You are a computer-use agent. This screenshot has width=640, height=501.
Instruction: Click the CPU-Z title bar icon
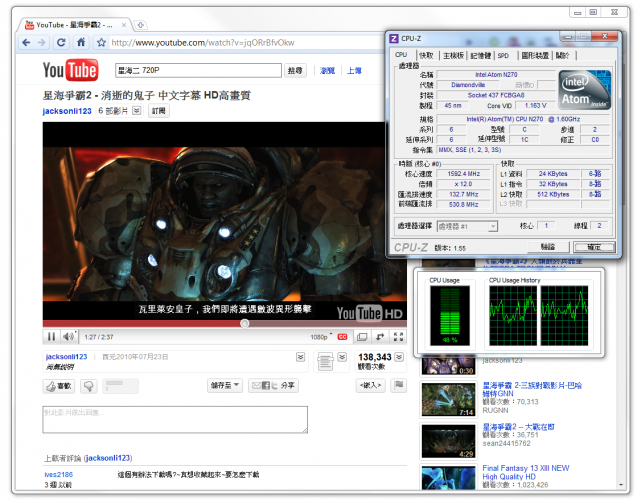[393, 38]
